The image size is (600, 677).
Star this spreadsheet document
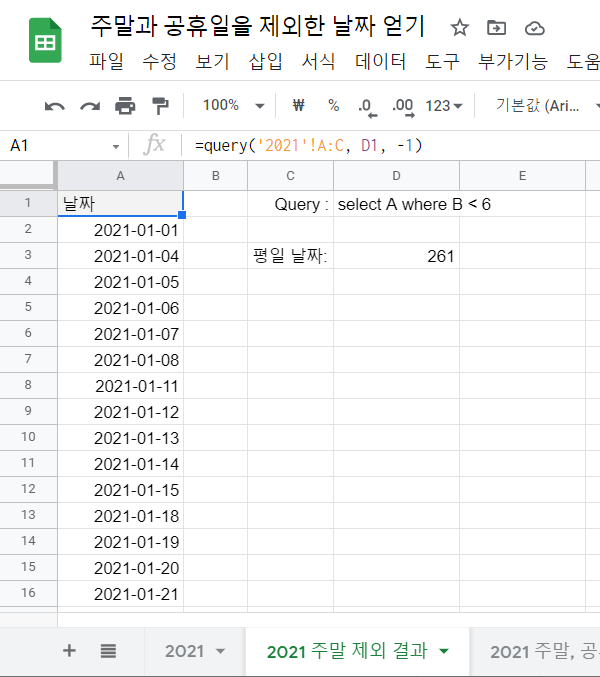459,27
